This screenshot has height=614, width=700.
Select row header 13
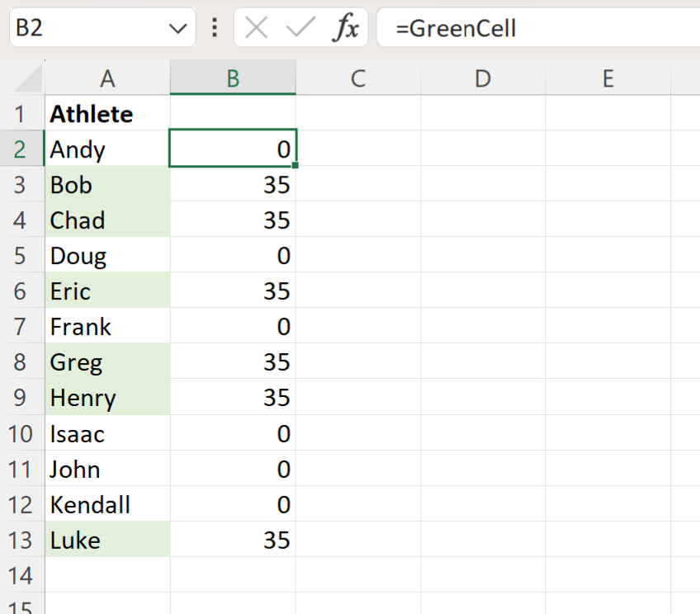pos(22,540)
